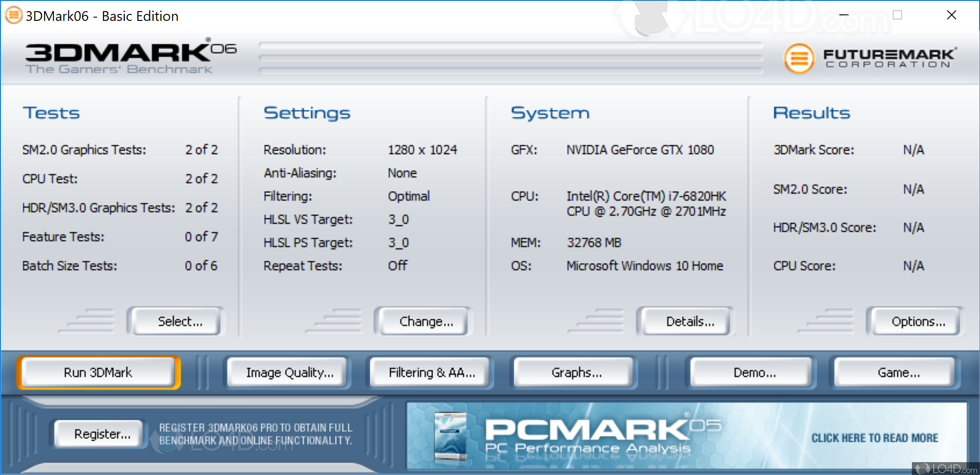Screen dimensions: 980x475
Task: Click the 3DMark06 Gamers' Benchmark logo
Action: pos(130,57)
